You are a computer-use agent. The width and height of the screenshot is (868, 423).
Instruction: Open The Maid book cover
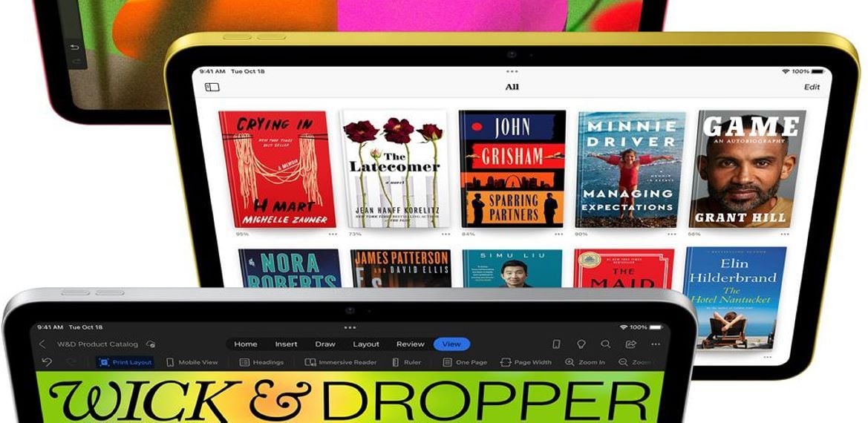coord(624,268)
